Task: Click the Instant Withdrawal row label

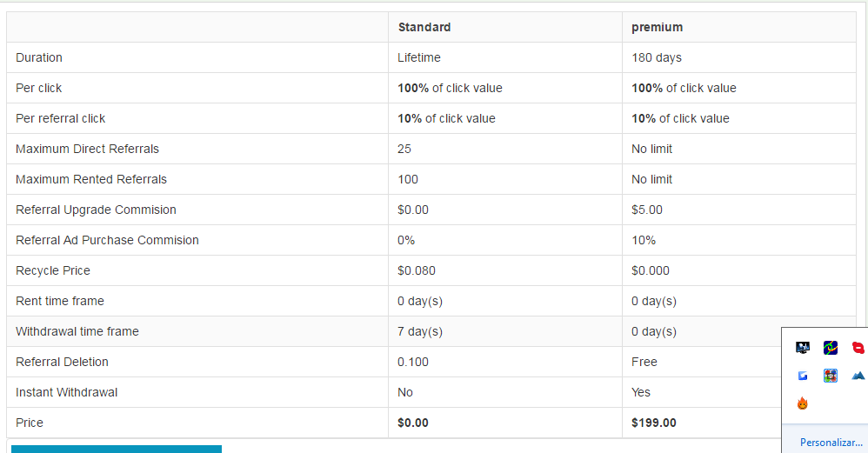Action: click(66, 392)
